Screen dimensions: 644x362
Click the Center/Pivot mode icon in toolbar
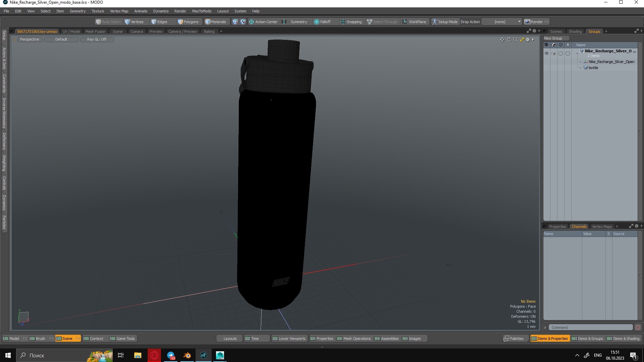click(x=243, y=22)
